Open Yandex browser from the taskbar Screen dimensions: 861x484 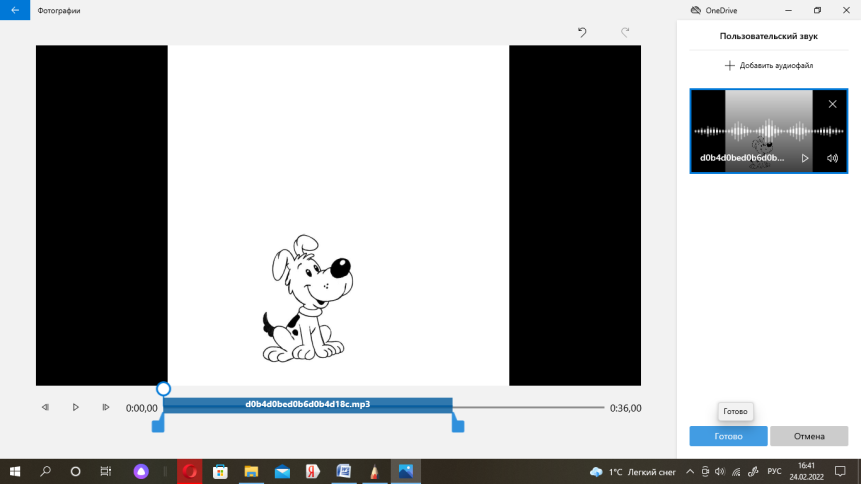313,471
